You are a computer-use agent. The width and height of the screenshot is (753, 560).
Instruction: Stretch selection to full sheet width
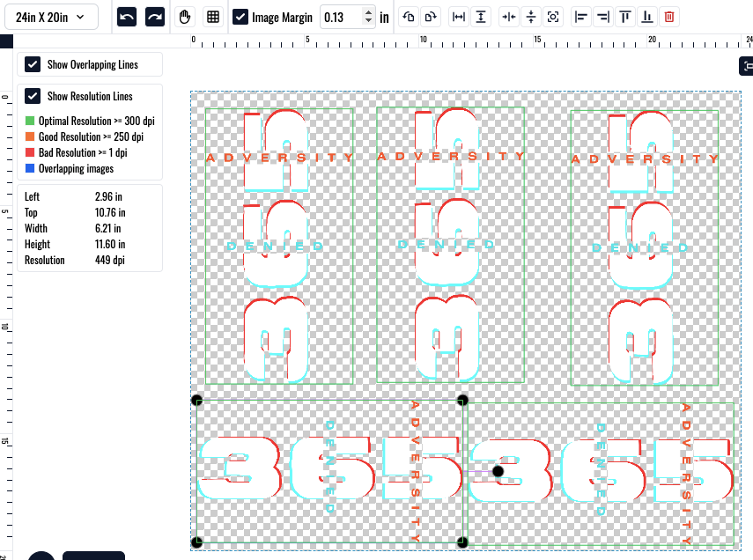point(458,16)
